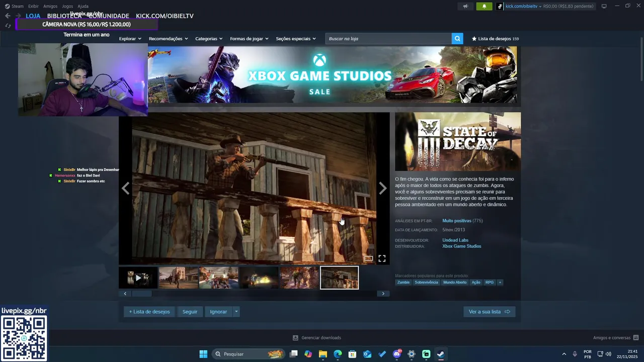Image resolution: width=644 pixels, height=362 pixels.
Task: Switch to the LOJA tab
Action: coord(33,16)
